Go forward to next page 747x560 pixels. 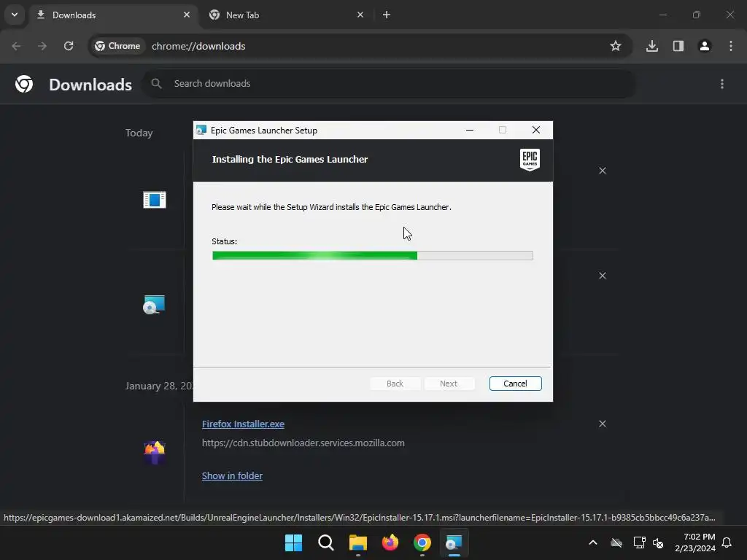[42, 46]
